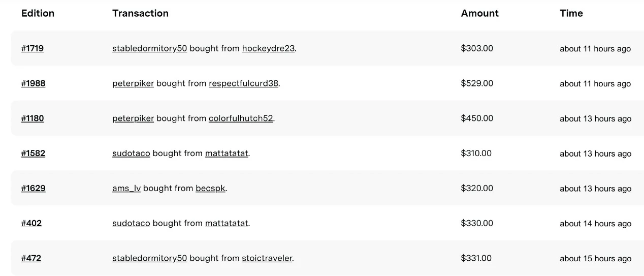View buyer ams_lv profile

tap(126, 188)
